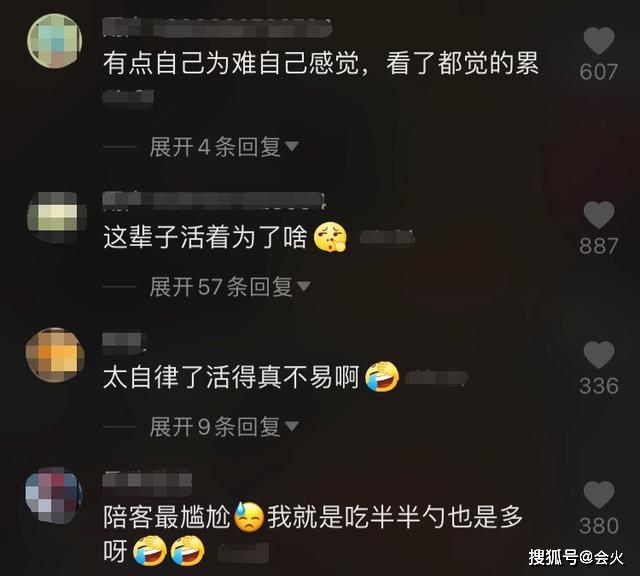Image resolution: width=640 pixels, height=576 pixels.
Task: Open blurred username above 这辈子 comment
Action: click(214, 200)
